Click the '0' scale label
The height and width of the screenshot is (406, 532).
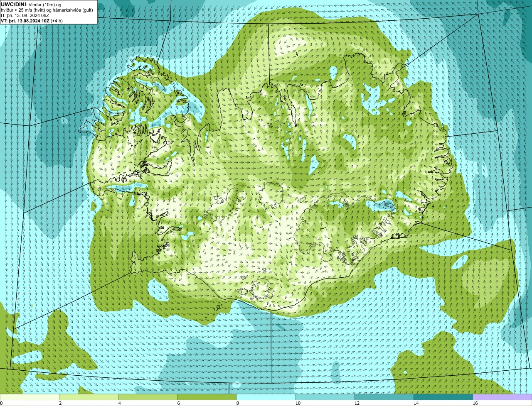[2, 403]
